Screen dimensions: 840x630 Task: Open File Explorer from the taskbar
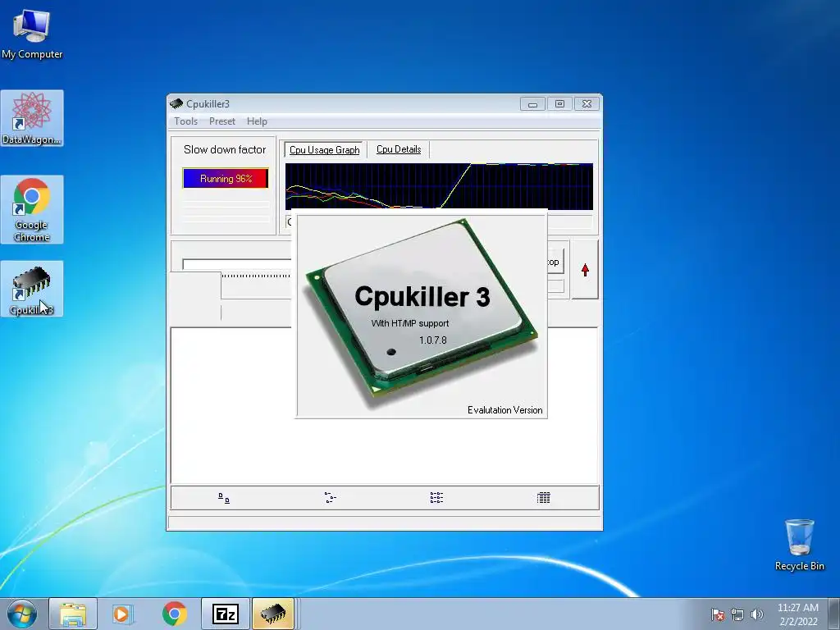click(73, 614)
